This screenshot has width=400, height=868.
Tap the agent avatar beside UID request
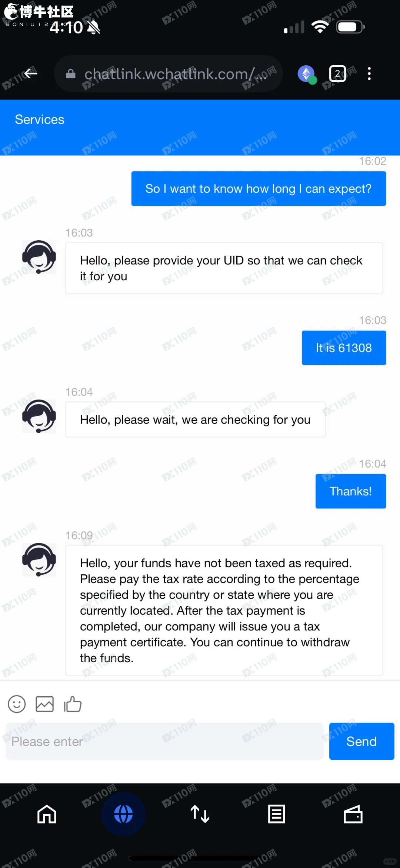point(39,257)
